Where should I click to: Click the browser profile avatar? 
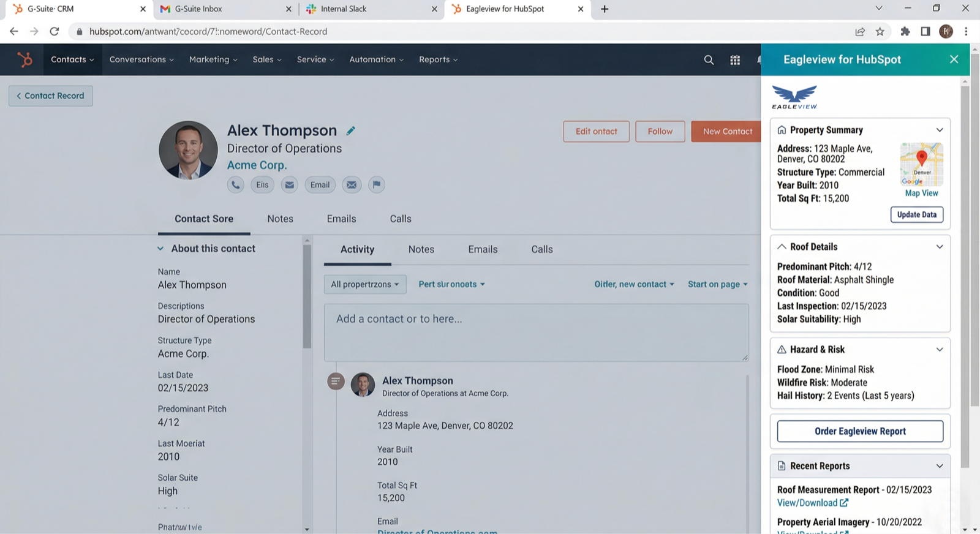coord(946,31)
